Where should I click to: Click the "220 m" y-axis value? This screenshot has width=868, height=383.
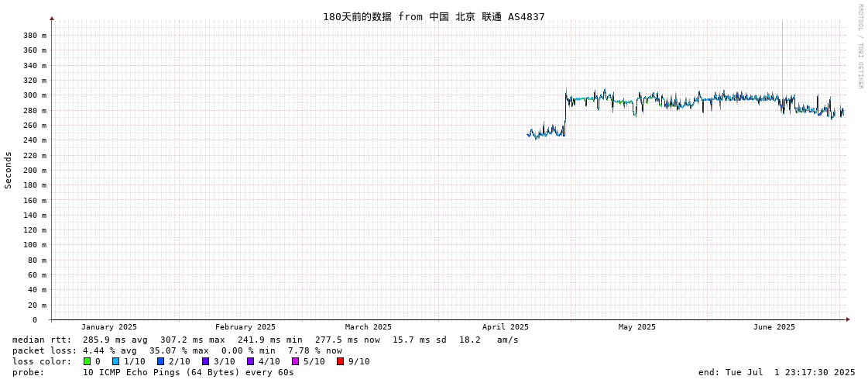coord(35,155)
